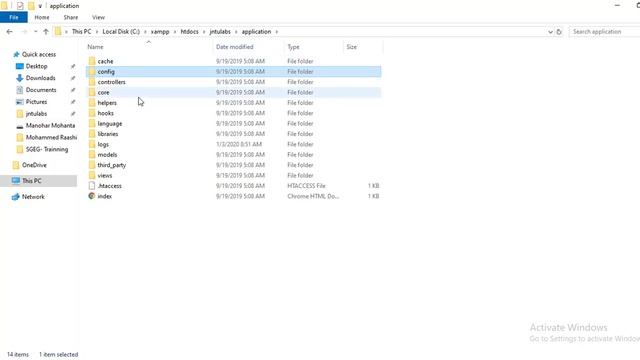Expand chevron after application in path

click(x=277, y=31)
